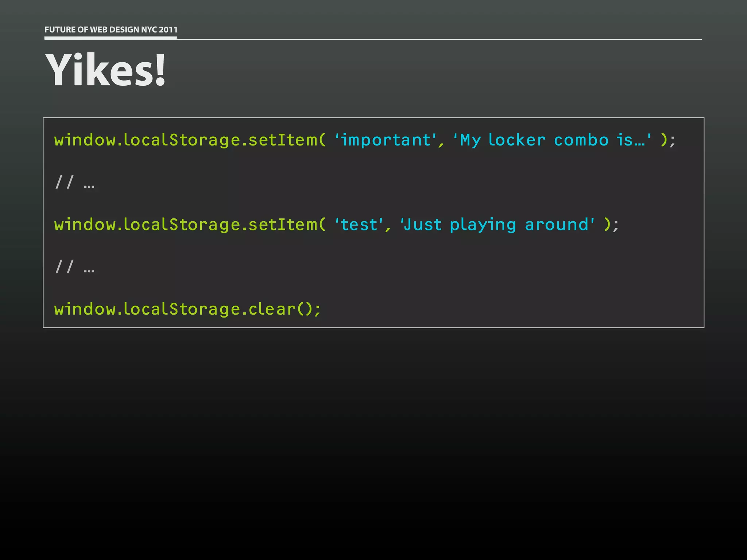Click the first "// …" comment line
Screen dimensions: 747x560
(x=74, y=182)
